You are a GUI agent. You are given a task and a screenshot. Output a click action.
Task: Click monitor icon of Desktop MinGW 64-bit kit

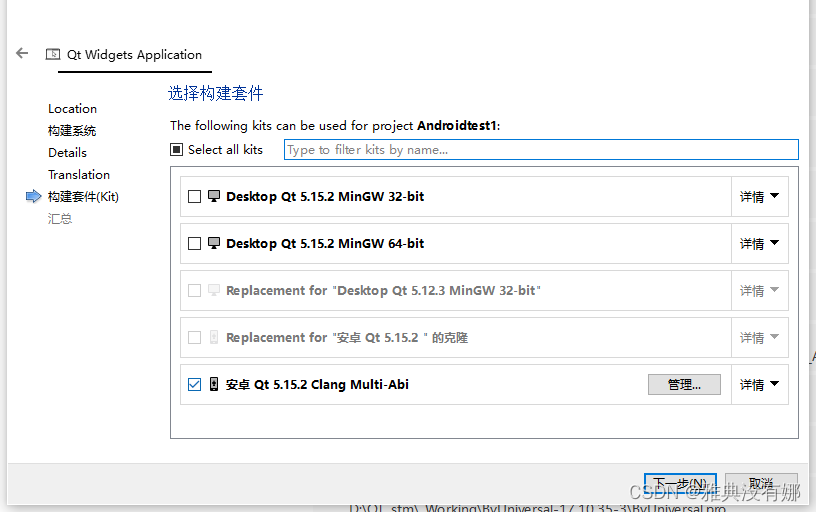[214, 243]
